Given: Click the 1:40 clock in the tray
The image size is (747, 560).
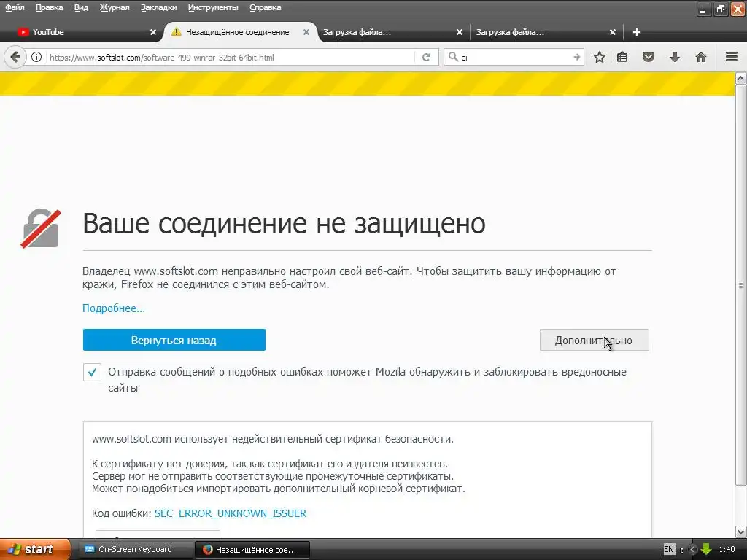Looking at the screenshot, I should point(727,549).
